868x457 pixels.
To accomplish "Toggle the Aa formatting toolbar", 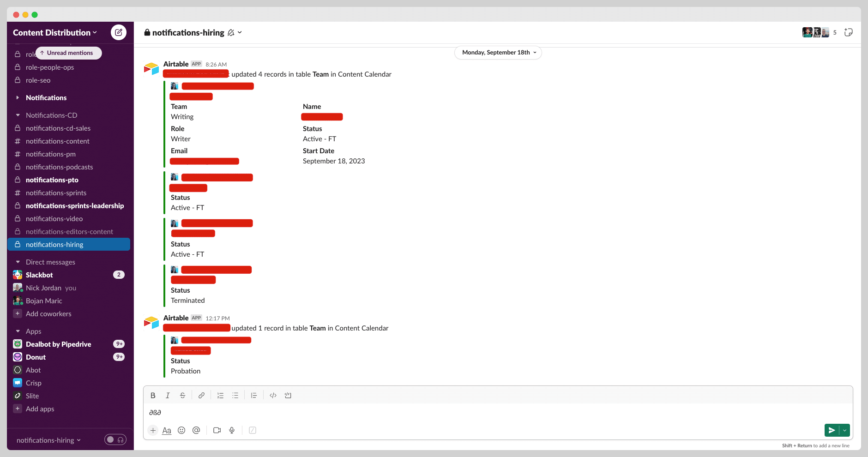I will pyautogui.click(x=167, y=430).
